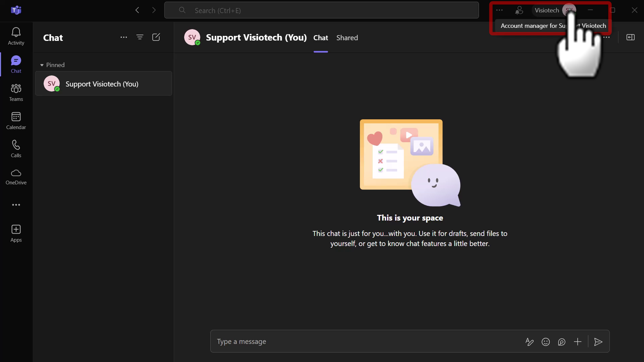The height and width of the screenshot is (362, 644).
Task: Open account manager for Visiotech profile
Action: coord(569,10)
